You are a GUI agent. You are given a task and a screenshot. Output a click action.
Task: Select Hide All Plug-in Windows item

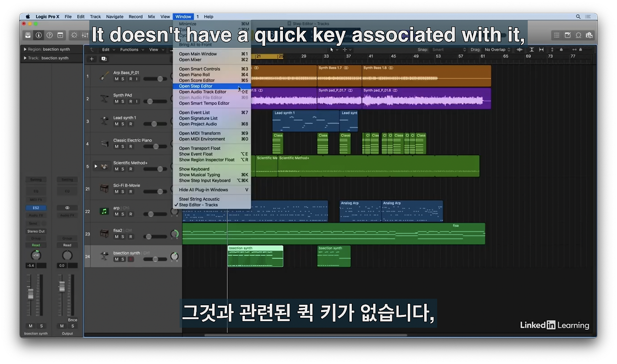[212, 190]
